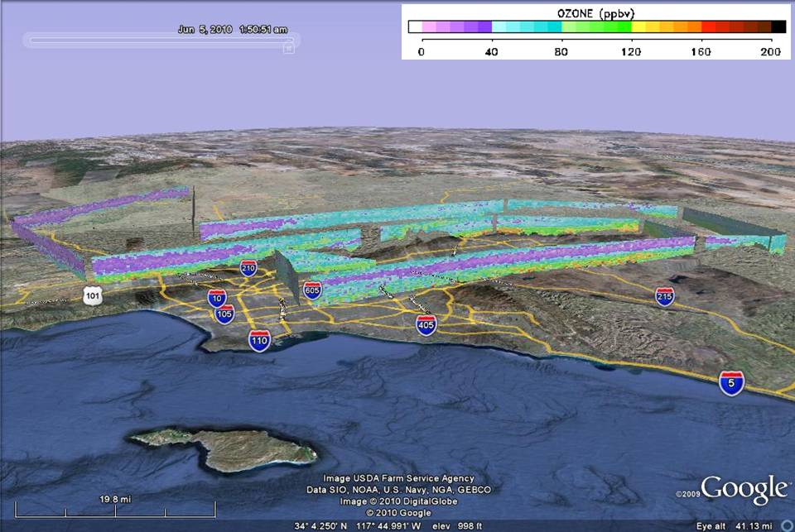Click the 'Data SIO, NOAA, U.S. Navy, NGA, GEBCO' text

(398, 490)
